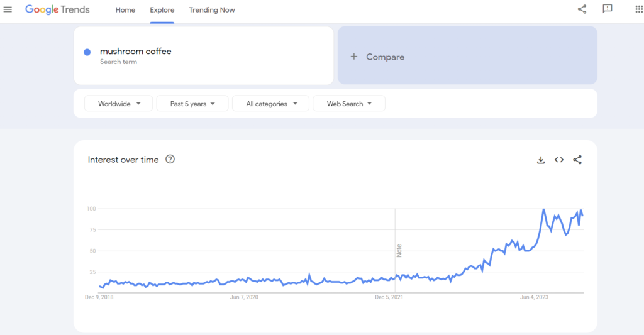Share the Interest over time chart
This screenshot has height=335, width=644.
point(577,160)
